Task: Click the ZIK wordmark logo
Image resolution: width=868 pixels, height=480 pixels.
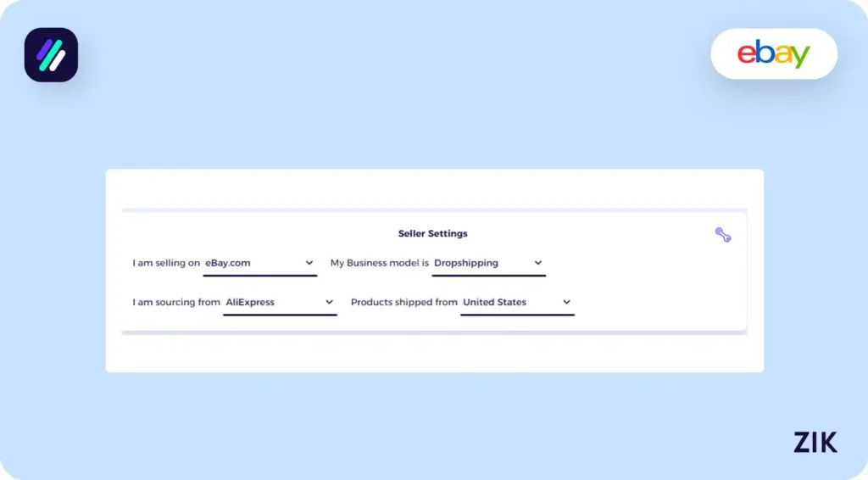Action: 815,442
